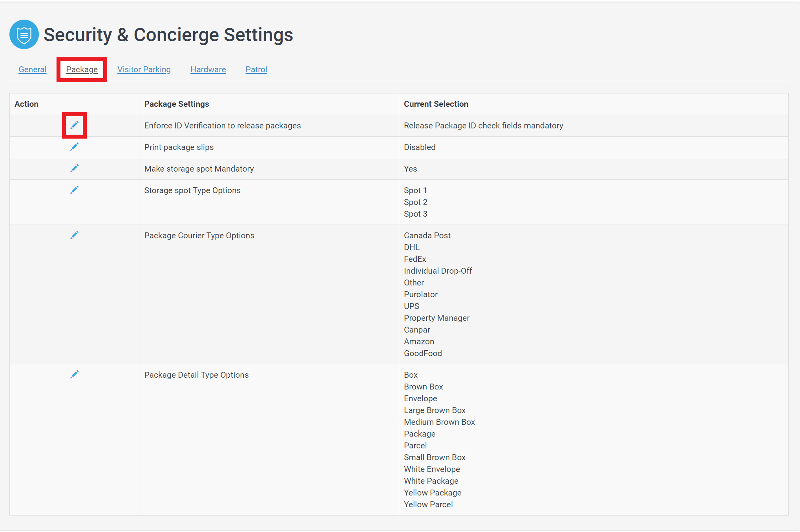Click the Current Selection column header
Screen dimensions: 800x532
(x=436, y=104)
